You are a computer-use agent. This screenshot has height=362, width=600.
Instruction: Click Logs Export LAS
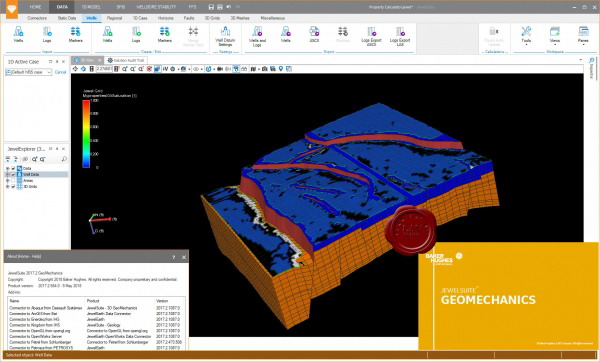click(400, 36)
